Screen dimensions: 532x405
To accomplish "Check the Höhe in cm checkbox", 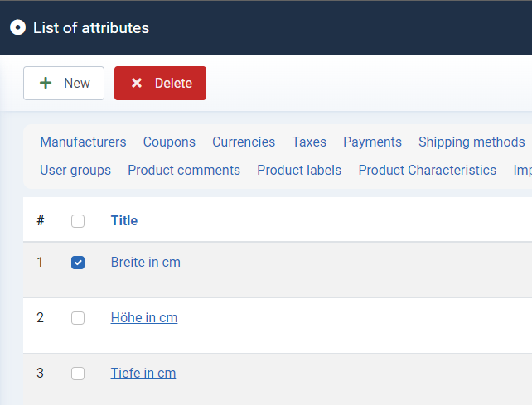I will 78,318.
